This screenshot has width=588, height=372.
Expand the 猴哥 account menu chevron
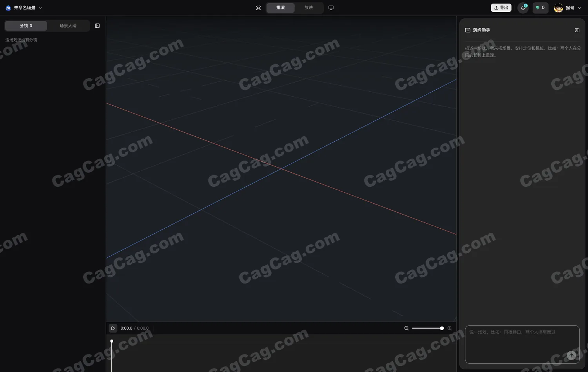pyautogui.click(x=580, y=8)
